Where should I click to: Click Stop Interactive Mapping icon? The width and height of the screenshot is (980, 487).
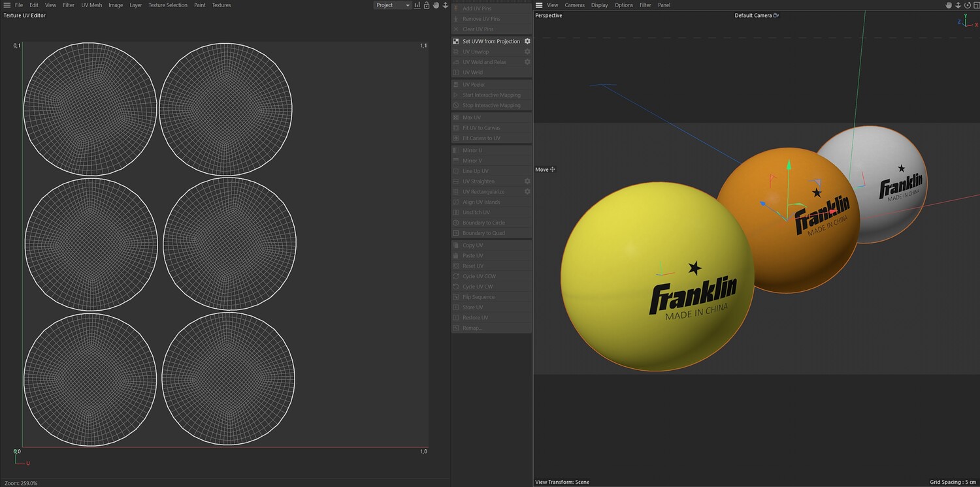coord(456,105)
